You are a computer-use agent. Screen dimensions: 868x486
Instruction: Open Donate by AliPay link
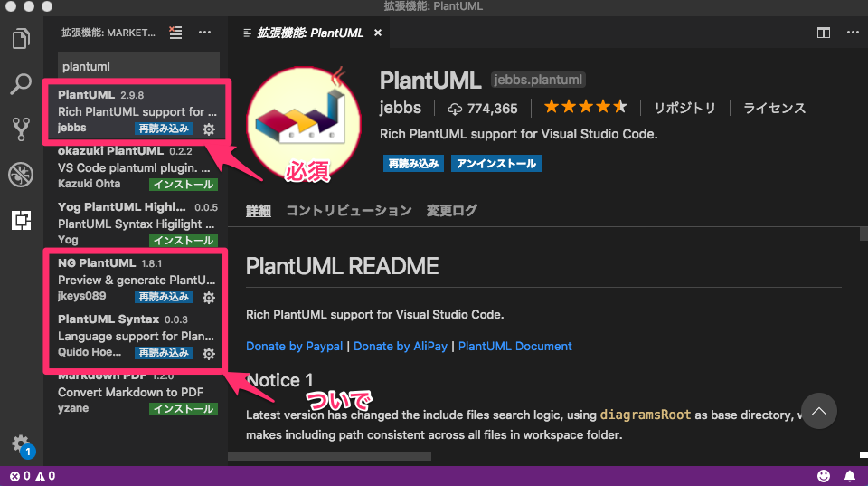coord(401,347)
